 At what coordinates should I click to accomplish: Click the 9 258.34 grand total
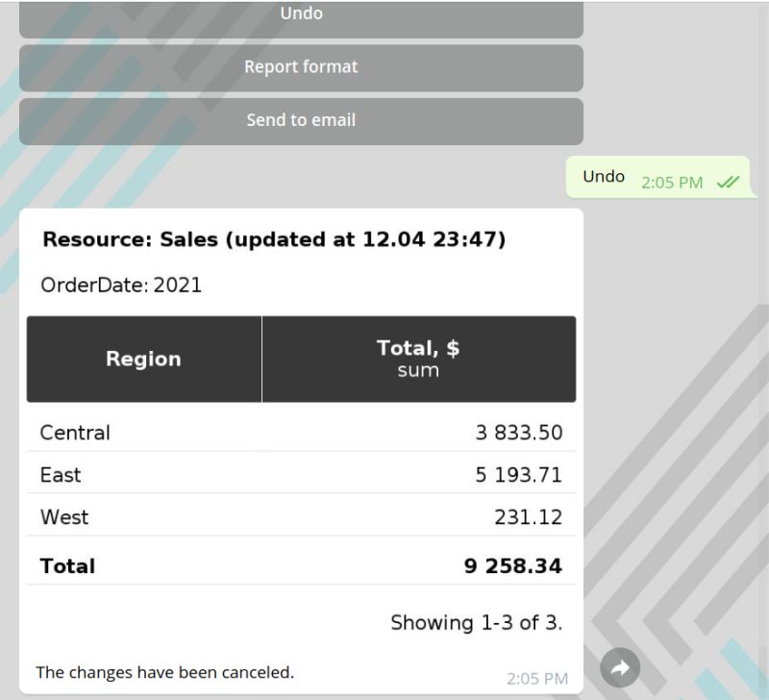(x=512, y=566)
